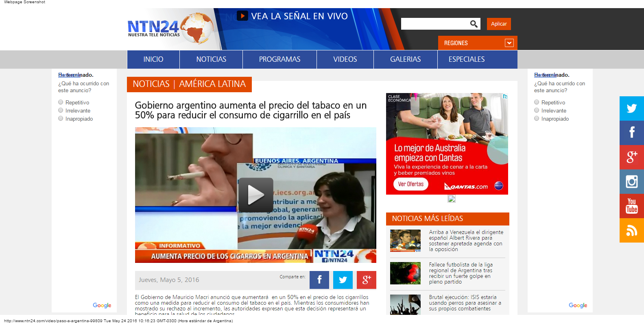
Task: Select Irrelevante in right ad survey
Action: 537,111
